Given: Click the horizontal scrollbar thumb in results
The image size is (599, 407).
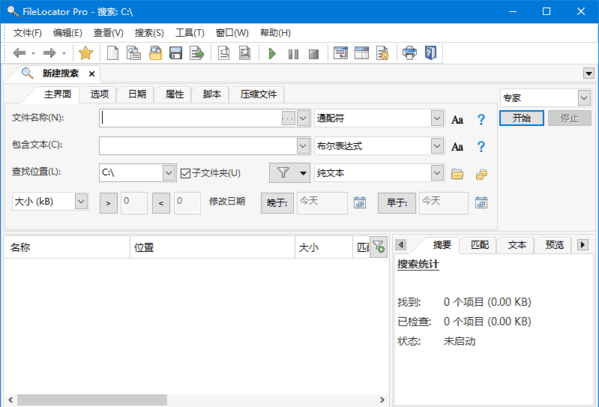Looking at the screenshot, I should [92, 400].
